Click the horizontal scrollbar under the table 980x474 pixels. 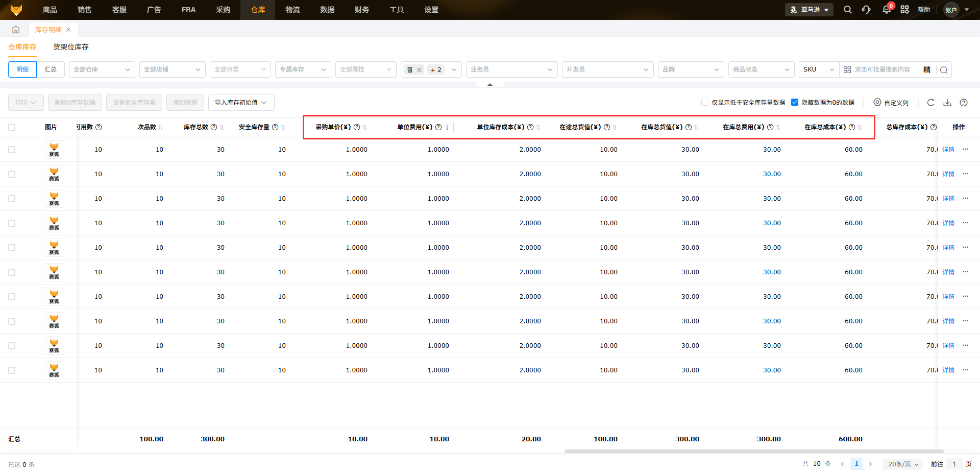[x=753, y=452]
